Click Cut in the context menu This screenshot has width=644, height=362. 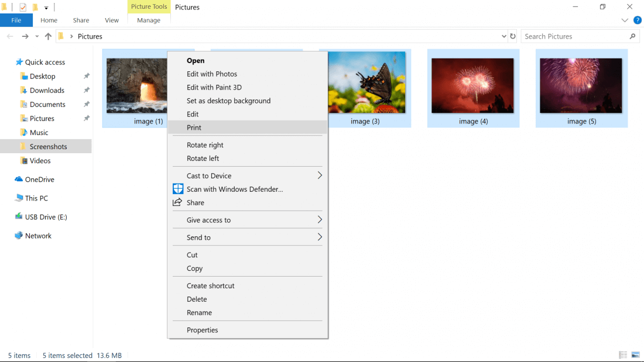click(247, 255)
